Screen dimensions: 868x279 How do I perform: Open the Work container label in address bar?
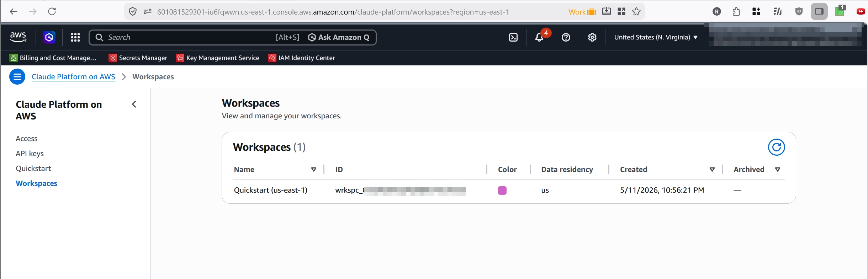[x=582, y=12]
